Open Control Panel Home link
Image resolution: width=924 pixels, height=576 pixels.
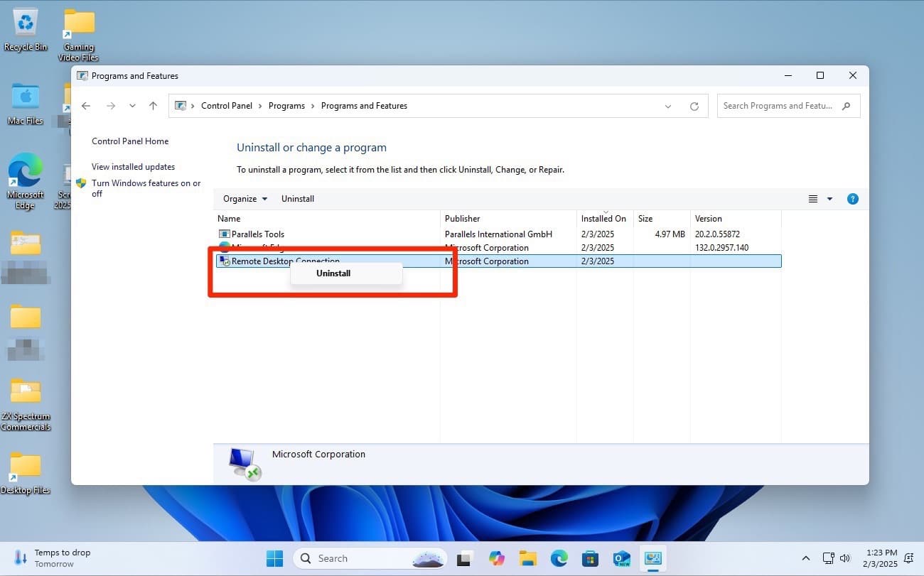130,141
